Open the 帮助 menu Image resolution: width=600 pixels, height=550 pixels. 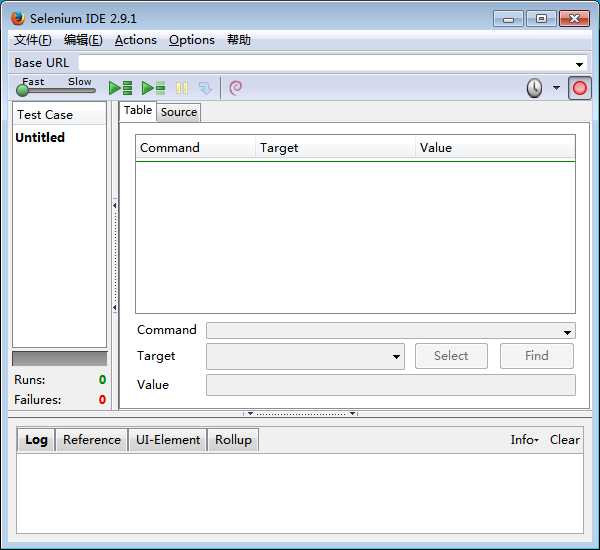[x=239, y=40]
